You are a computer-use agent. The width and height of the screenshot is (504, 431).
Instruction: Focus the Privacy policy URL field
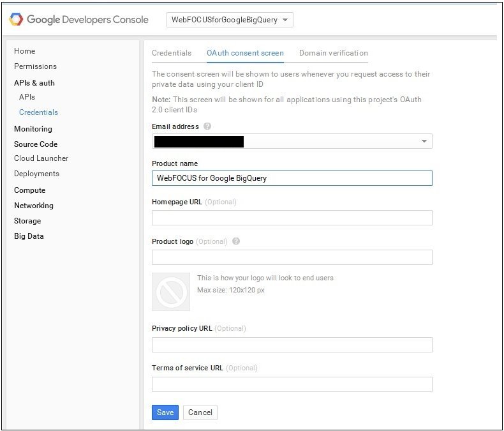click(292, 345)
